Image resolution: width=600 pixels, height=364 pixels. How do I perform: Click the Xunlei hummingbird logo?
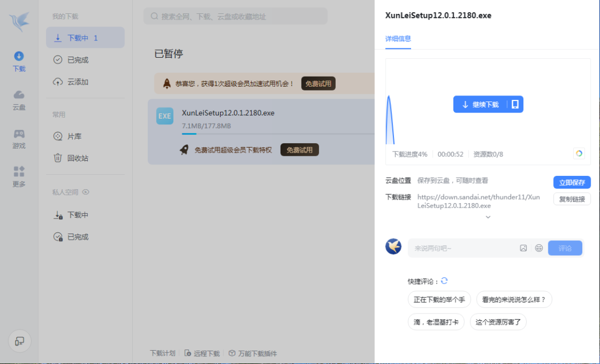[19, 22]
